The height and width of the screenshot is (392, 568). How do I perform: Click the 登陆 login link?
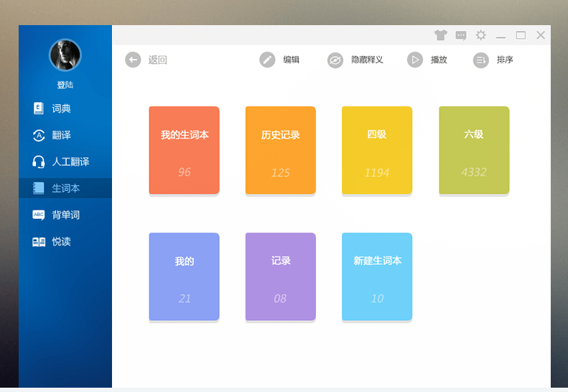point(65,85)
